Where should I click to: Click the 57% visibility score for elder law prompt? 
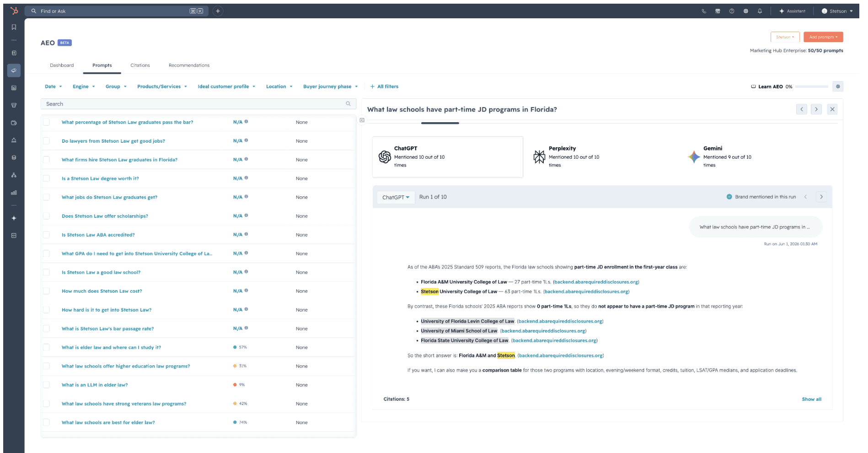(240, 347)
